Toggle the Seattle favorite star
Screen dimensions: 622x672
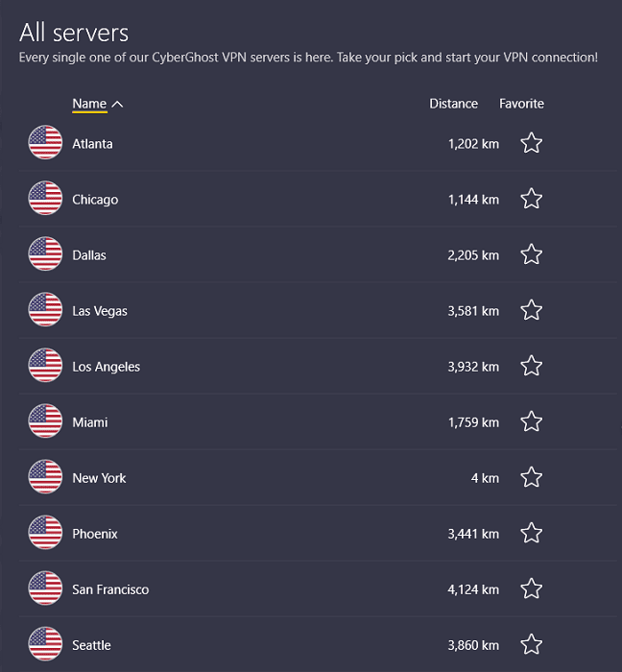point(531,644)
